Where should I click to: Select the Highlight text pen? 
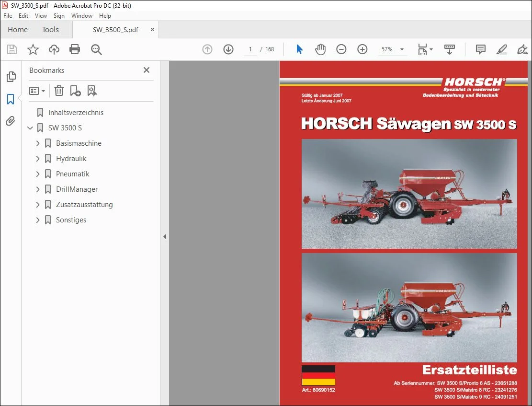501,49
